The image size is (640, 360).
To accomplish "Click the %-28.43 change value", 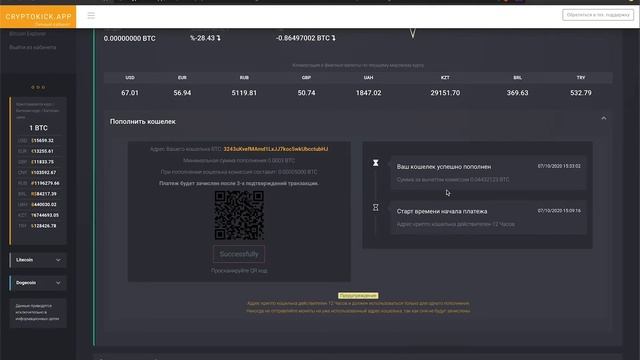I will [205, 38].
